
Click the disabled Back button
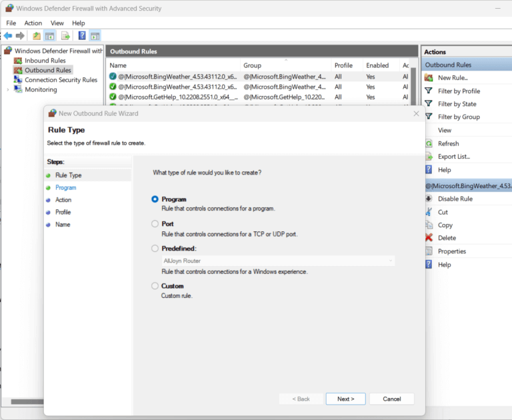coord(301,399)
